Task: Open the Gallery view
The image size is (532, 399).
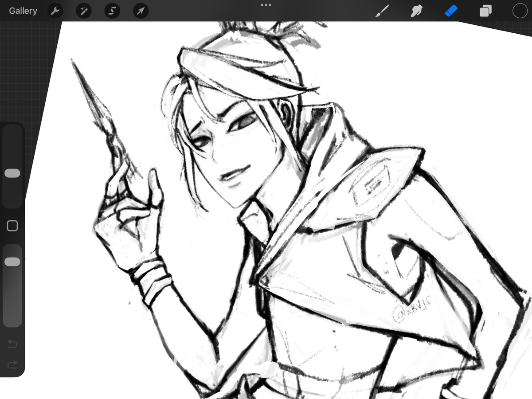Action: tap(23, 11)
